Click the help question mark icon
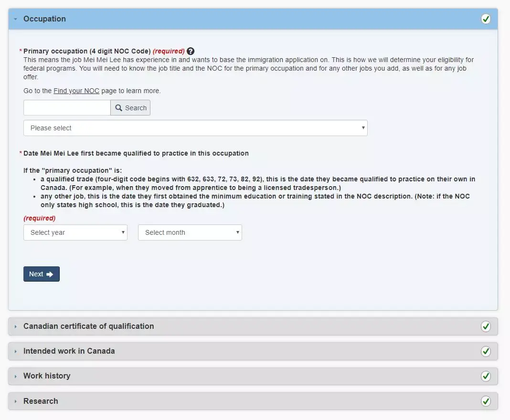 click(x=191, y=51)
